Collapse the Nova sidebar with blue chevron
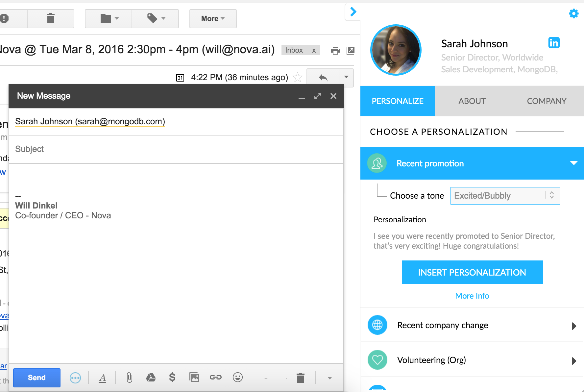 click(x=353, y=12)
